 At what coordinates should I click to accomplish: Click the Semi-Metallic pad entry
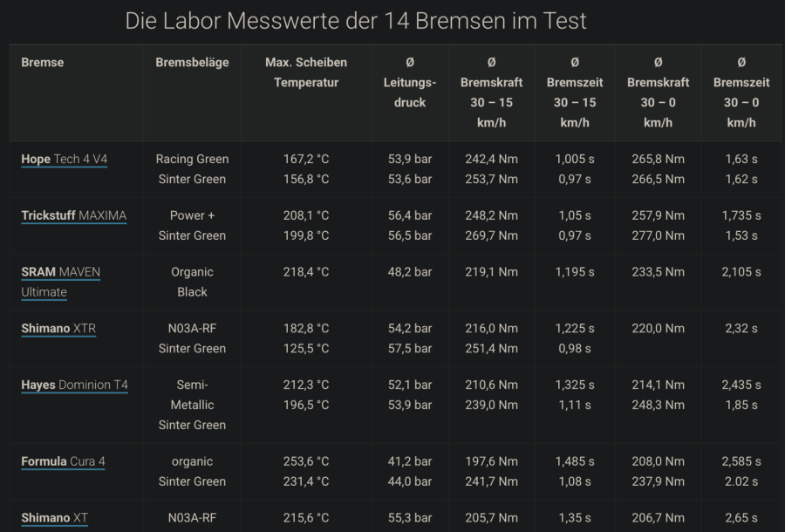click(192, 394)
